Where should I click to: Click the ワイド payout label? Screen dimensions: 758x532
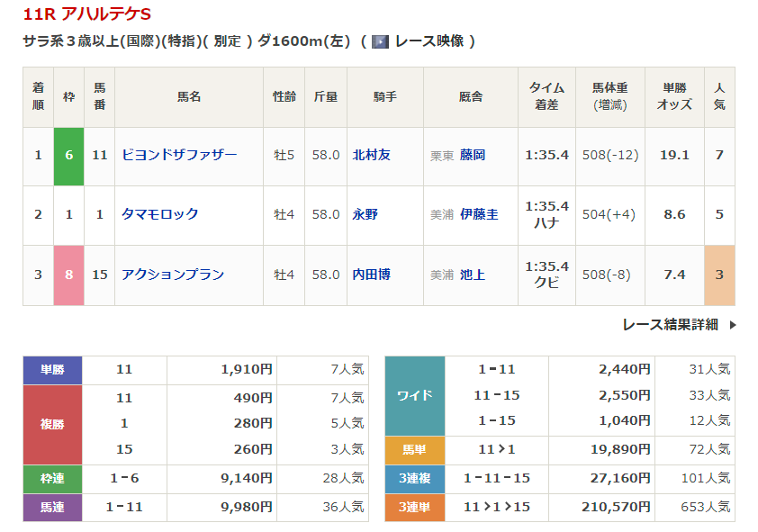click(414, 395)
